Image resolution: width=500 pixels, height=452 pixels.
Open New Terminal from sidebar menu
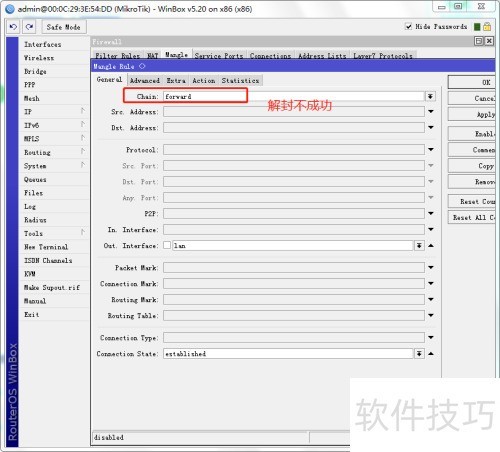[x=46, y=247]
